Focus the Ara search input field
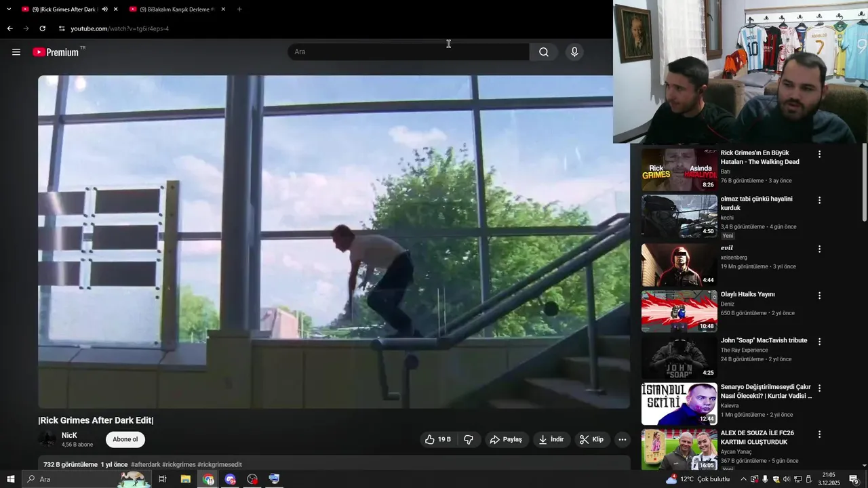Image resolution: width=868 pixels, height=488 pixels. (x=409, y=52)
